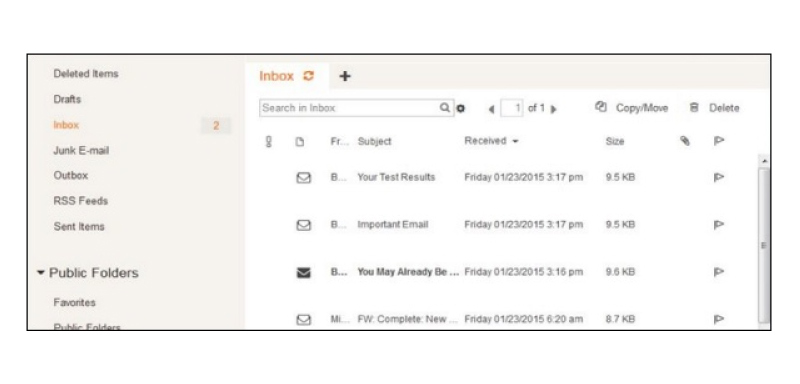Click the message list scrollbar thumb

pyautogui.click(x=764, y=245)
